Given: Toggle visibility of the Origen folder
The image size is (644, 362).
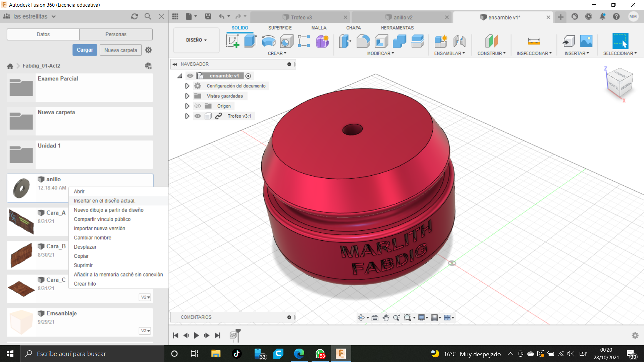Looking at the screenshot, I should tap(198, 106).
